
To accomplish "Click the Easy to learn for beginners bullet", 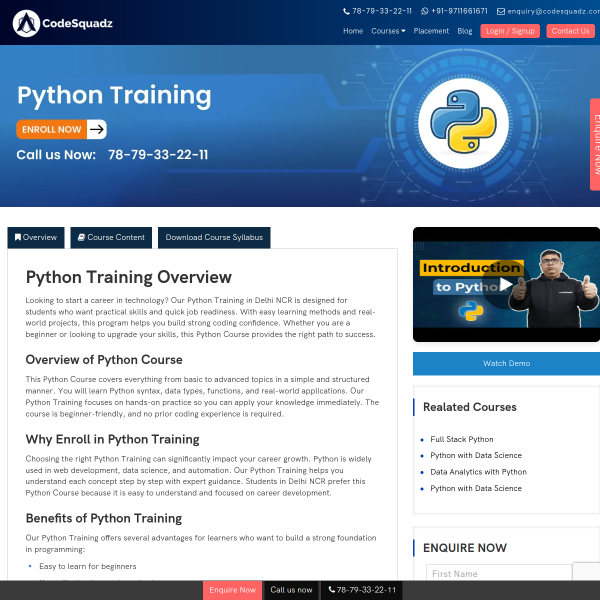I will (x=88, y=566).
